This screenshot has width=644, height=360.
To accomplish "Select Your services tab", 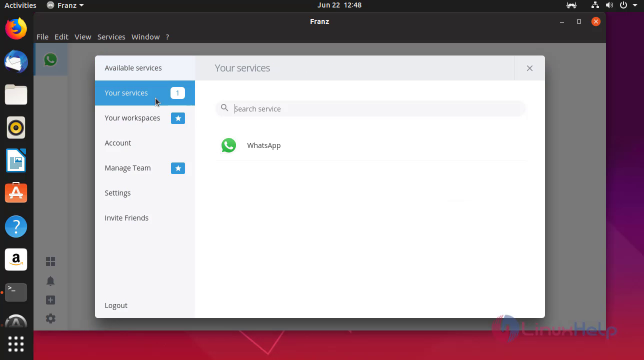I will 145,93.
